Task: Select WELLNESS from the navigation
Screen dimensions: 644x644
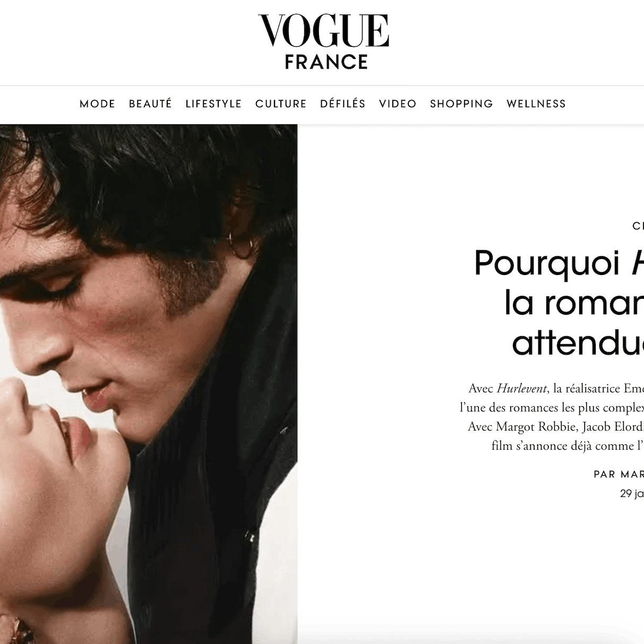Action: point(536,104)
